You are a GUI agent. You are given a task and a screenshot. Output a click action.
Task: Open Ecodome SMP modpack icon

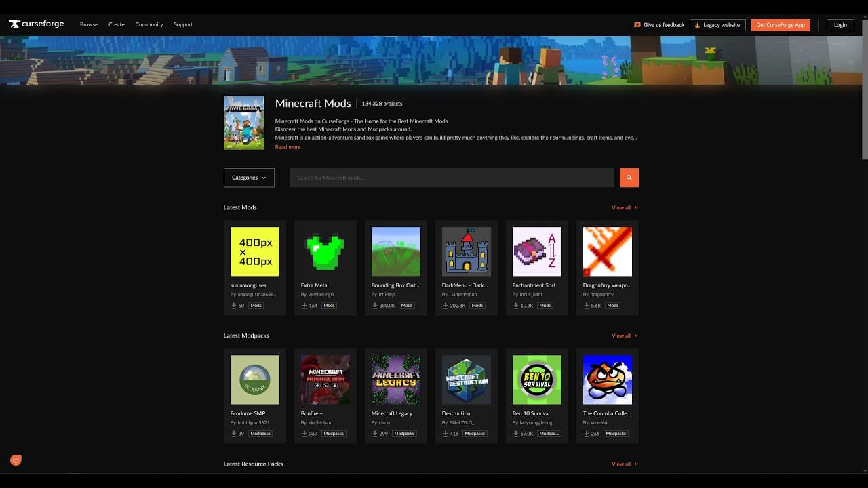[255, 380]
